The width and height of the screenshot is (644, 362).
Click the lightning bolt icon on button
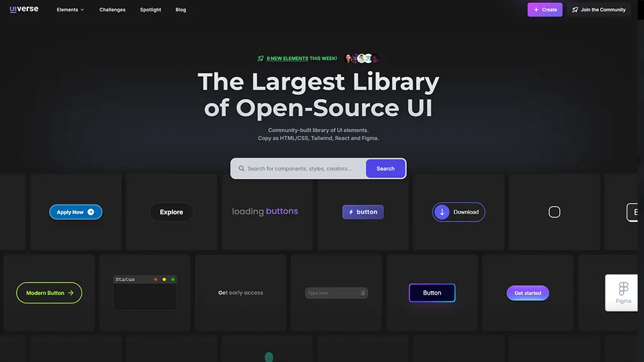click(x=351, y=212)
